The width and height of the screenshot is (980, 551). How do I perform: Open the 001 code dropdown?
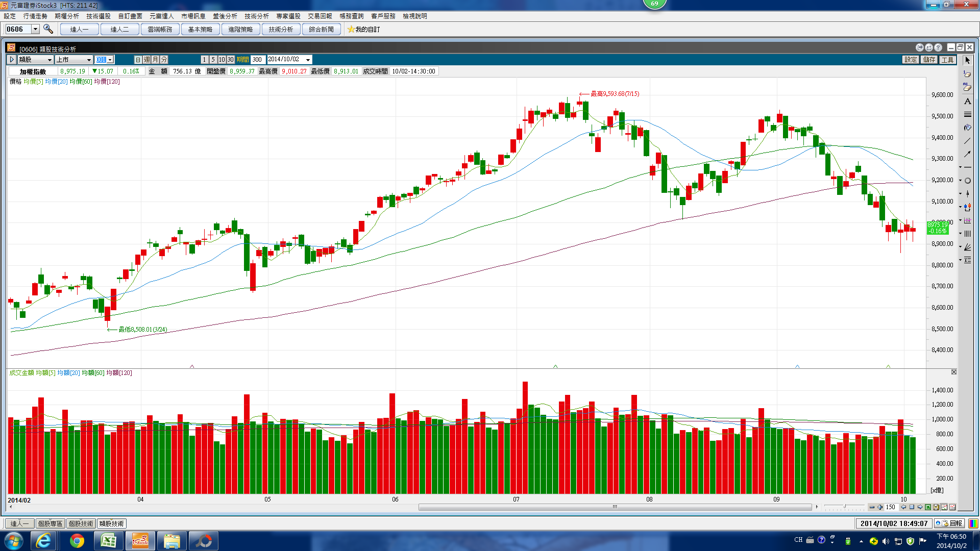tap(110, 60)
